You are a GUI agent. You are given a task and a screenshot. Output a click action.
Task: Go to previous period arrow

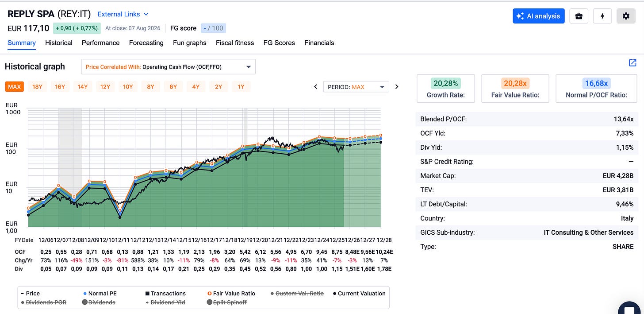point(316,87)
